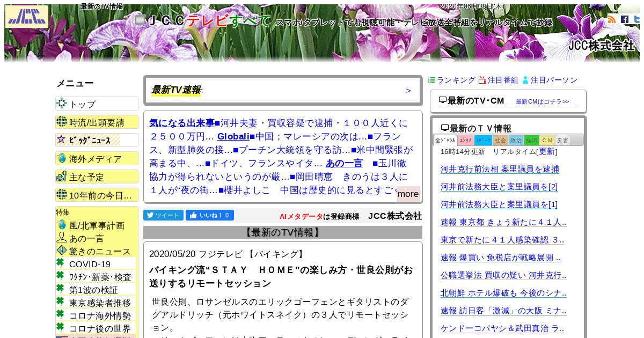Click the globe icon beside 10年前の今日
Viewport: 644px width, 338px height.
click(62, 195)
